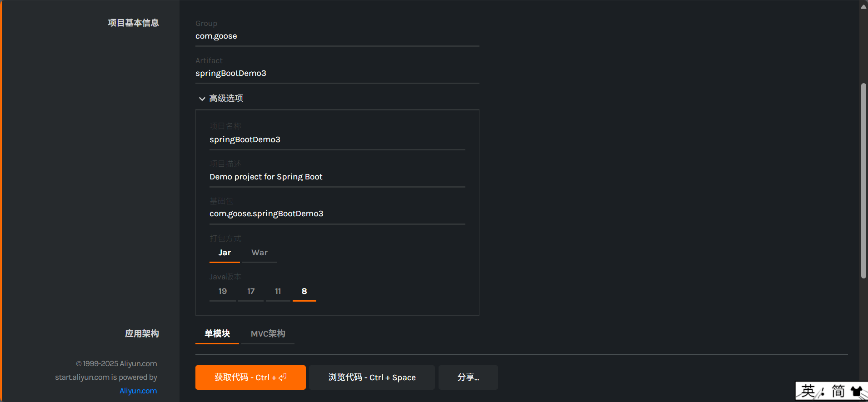The height and width of the screenshot is (402, 868).
Task: Edit the 项目描述 Demo project field
Action: pyautogui.click(x=337, y=177)
